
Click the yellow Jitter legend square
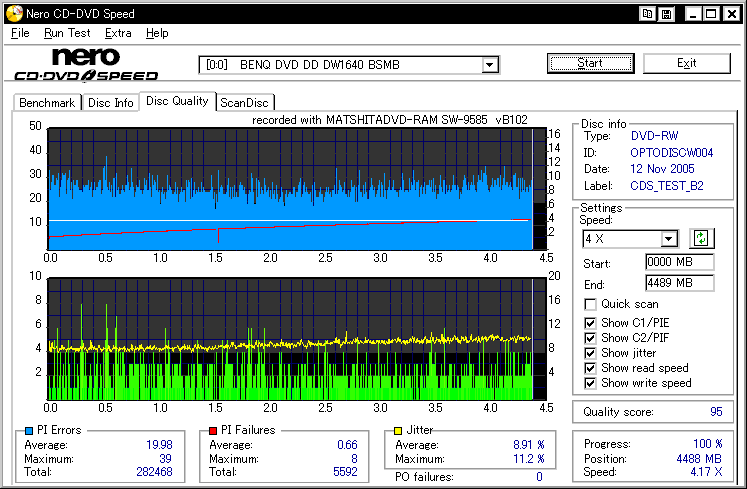pos(399,430)
